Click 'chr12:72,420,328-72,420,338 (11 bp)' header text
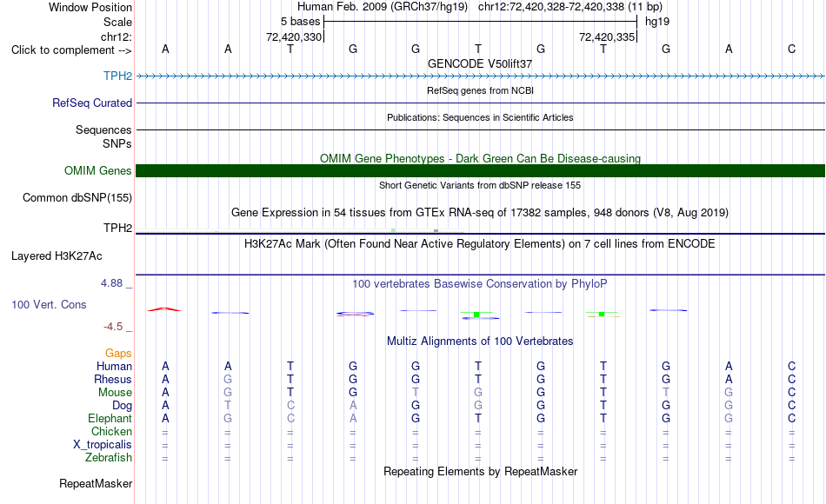This screenshot has height=504, width=826. click(570, 7)
